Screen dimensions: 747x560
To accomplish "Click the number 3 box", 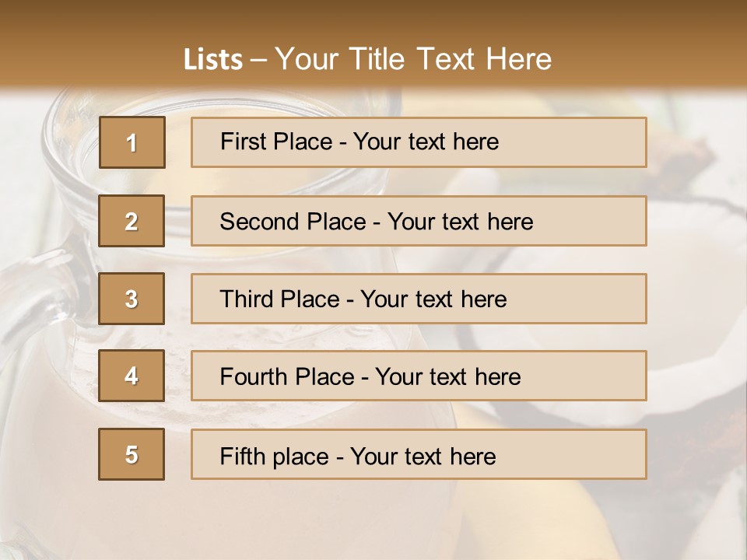I will 132,299.
